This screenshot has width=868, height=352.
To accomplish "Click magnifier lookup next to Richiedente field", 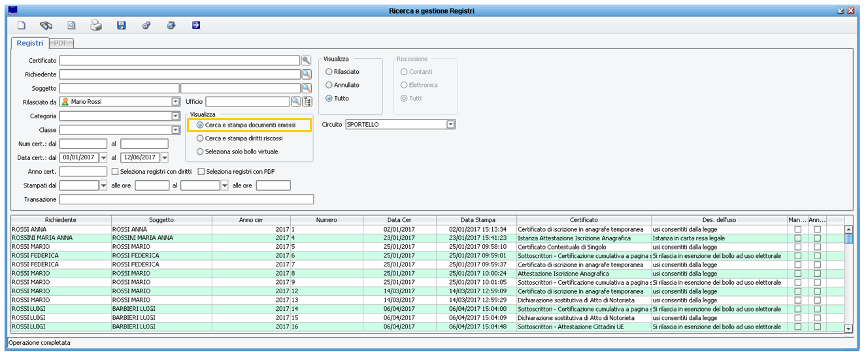I will [x=306, y=74].
